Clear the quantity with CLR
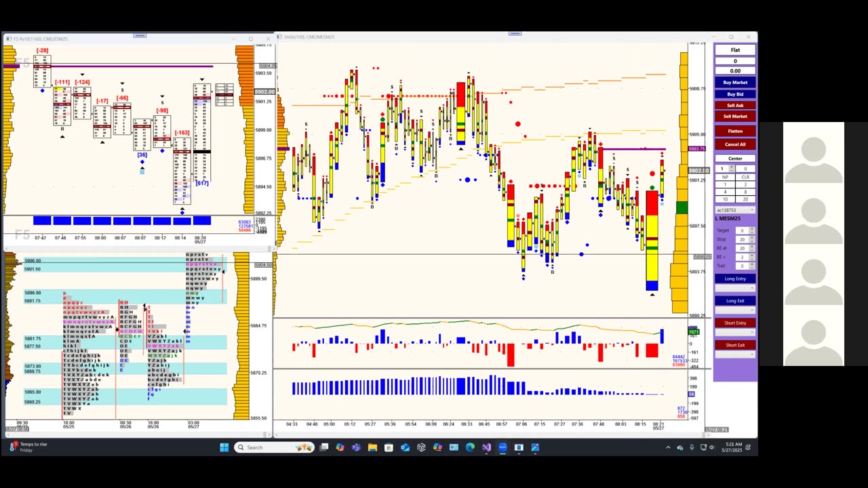 click(x=745, y=177)
